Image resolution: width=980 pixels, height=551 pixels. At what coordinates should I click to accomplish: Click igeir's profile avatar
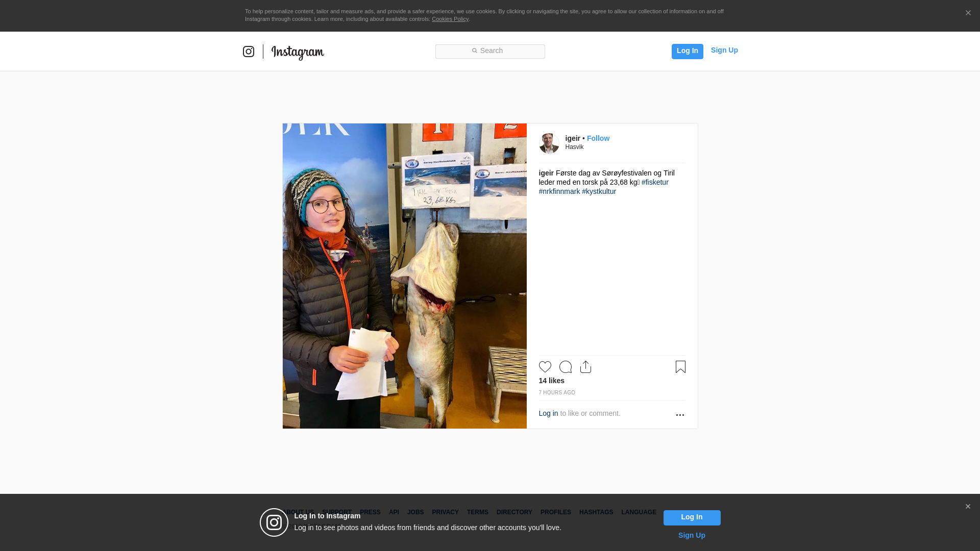549,143
